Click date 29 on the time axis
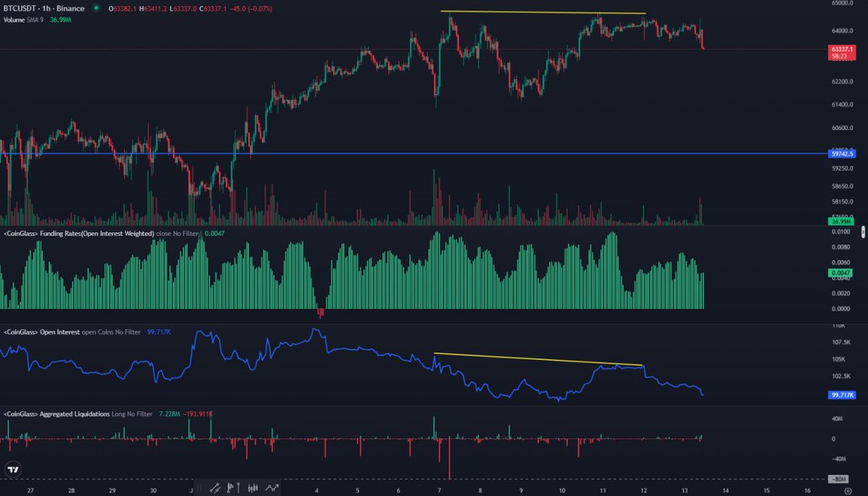The image size is (868, 496). click(x=112, y=489)
